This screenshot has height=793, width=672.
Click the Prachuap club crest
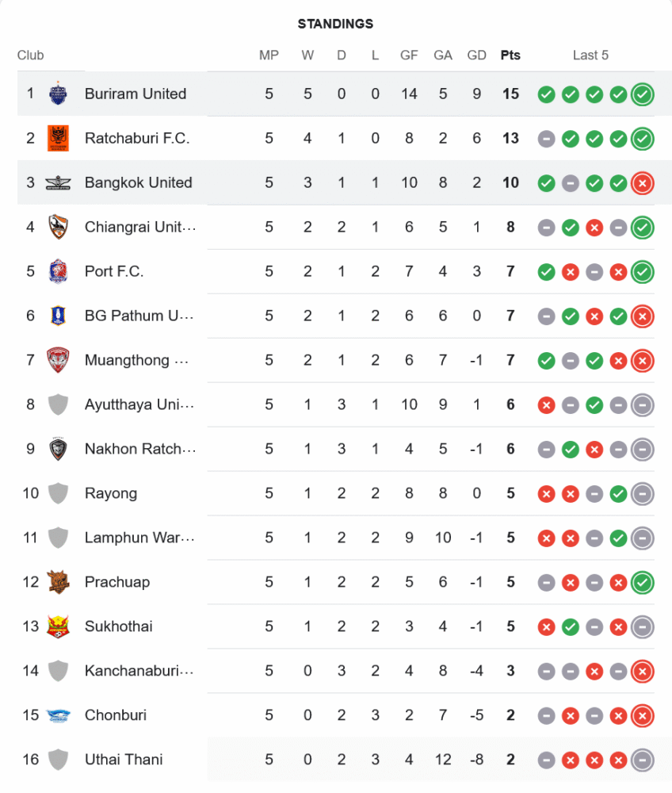58,582
